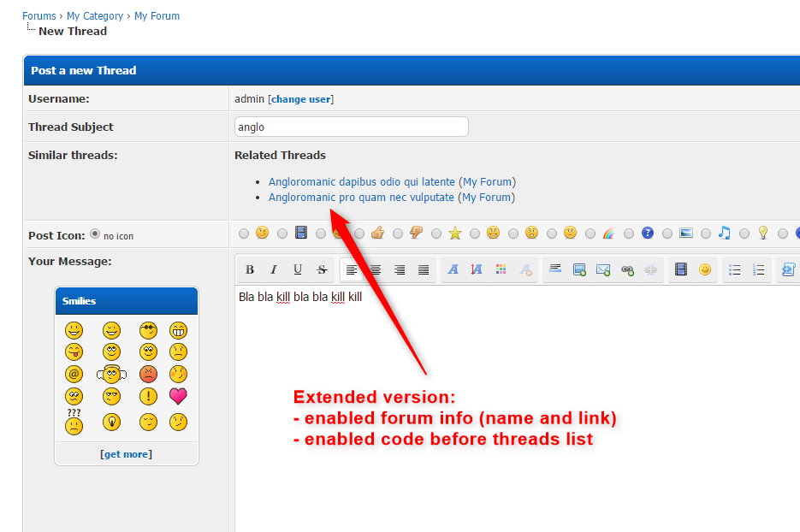
Task: Insert an image using the toolbar
Action: [579, 269]
